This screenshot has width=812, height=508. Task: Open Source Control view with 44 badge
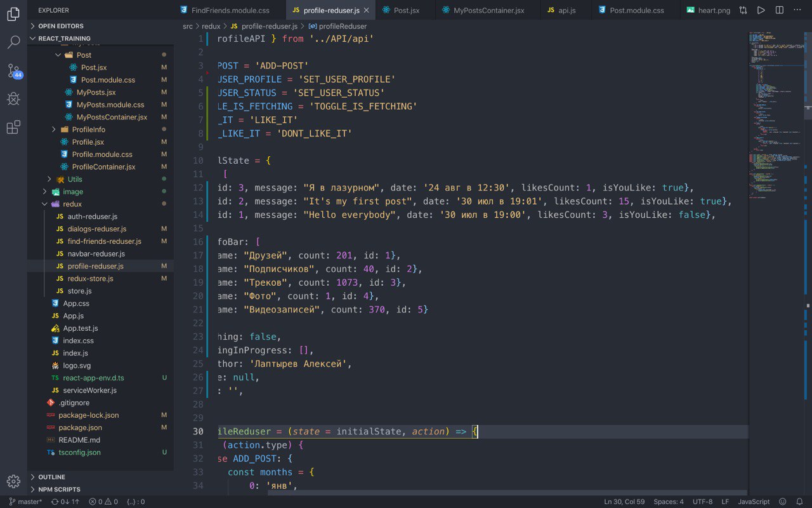click(13, 71)
